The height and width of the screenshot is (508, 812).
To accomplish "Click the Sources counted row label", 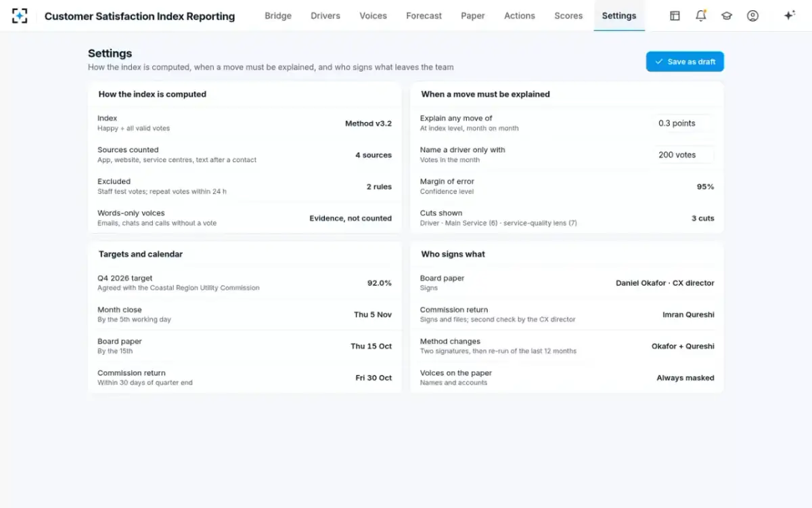I will pyautogui.click(x=128, y=150).
